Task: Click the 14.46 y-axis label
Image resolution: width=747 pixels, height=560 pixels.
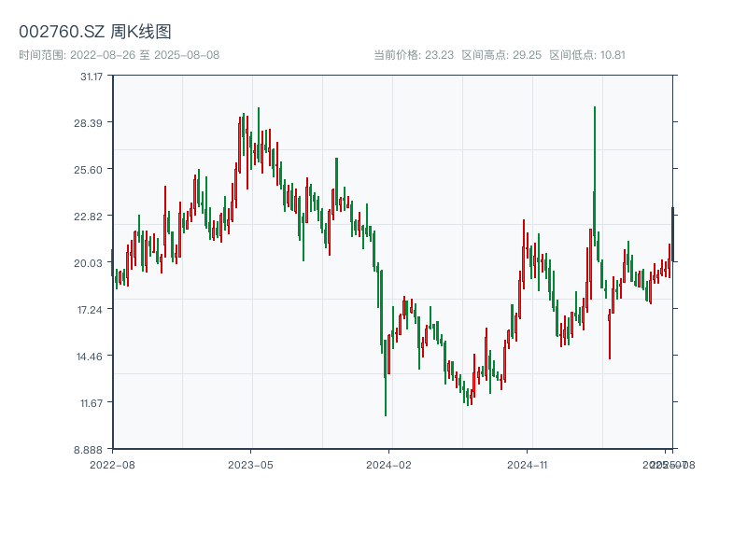Action: coord(90,357)
